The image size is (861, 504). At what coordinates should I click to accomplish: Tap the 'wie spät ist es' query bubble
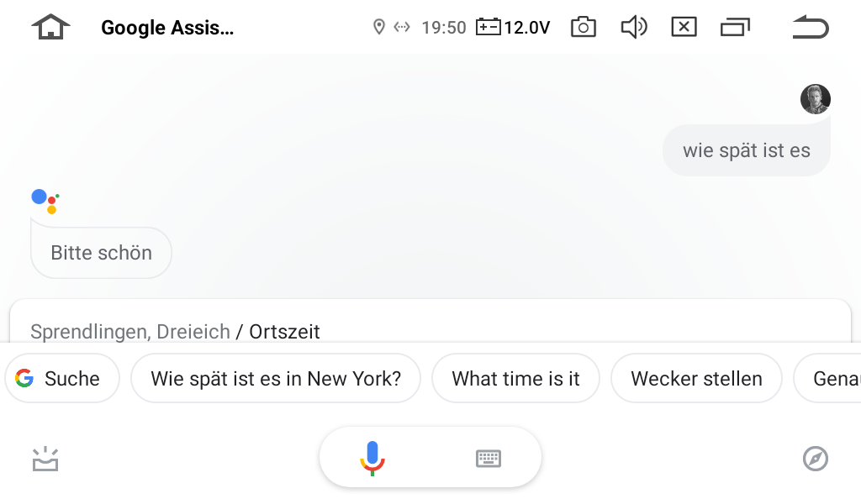coord(747,150)
